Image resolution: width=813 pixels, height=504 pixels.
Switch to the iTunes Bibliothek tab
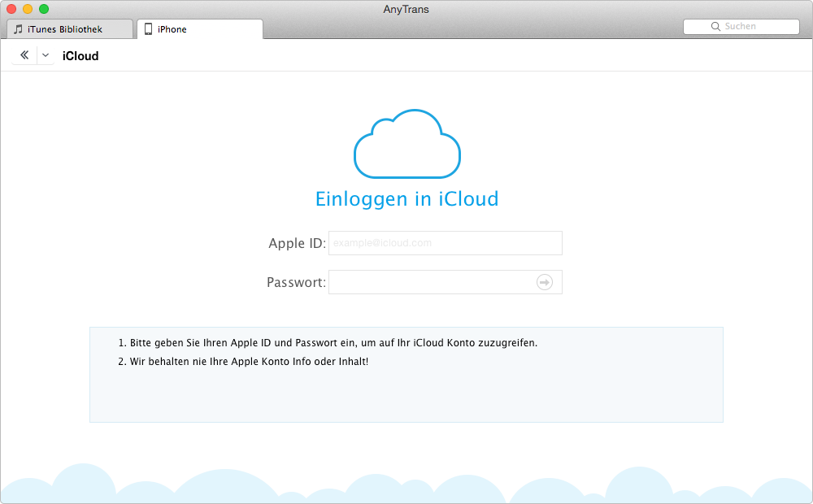70,29
